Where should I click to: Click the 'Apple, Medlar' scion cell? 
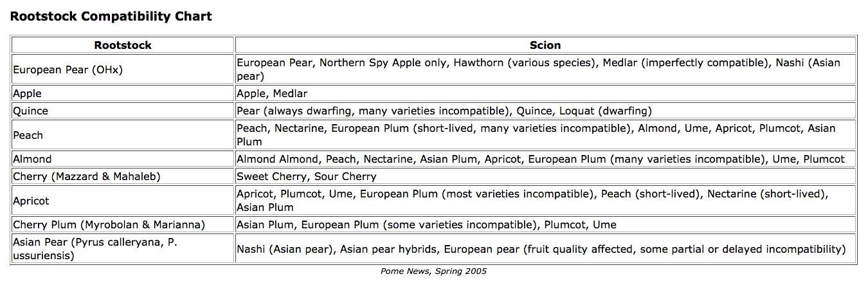pyautogui.click(x=272, y=93)
